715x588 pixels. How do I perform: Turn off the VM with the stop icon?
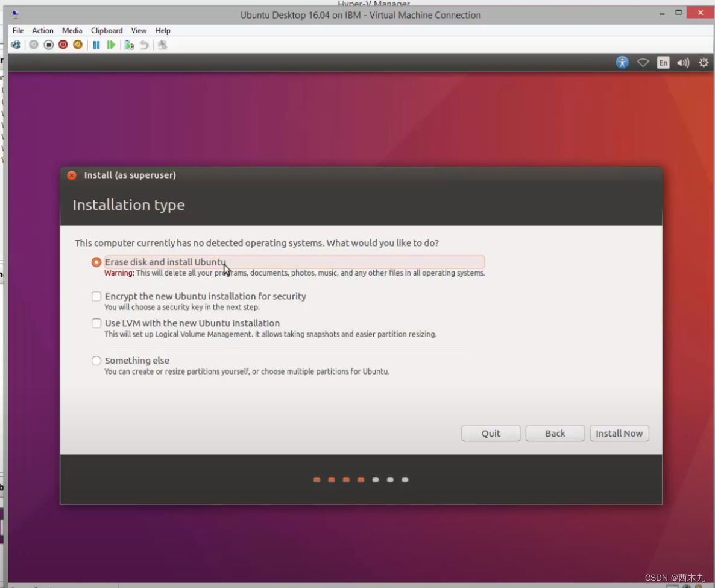(48, 45)
